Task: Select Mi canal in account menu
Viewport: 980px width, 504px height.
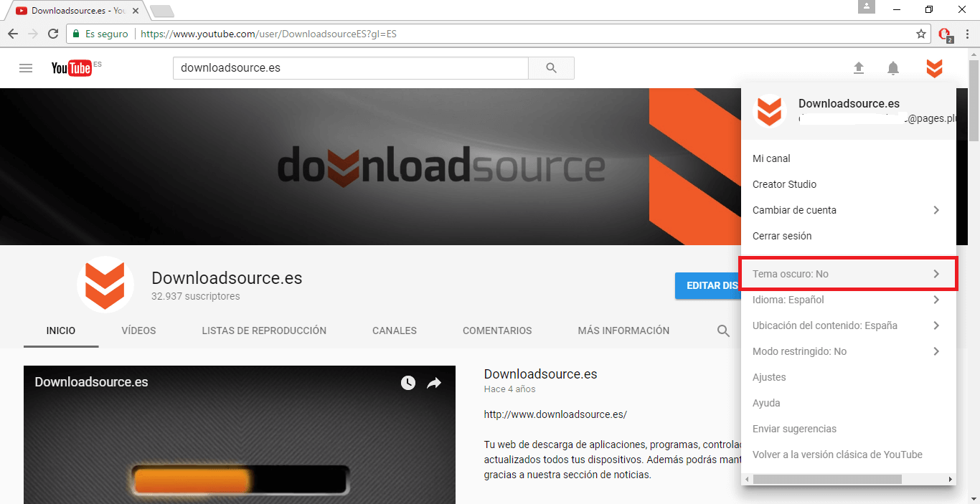Action: tap(848, 158)
